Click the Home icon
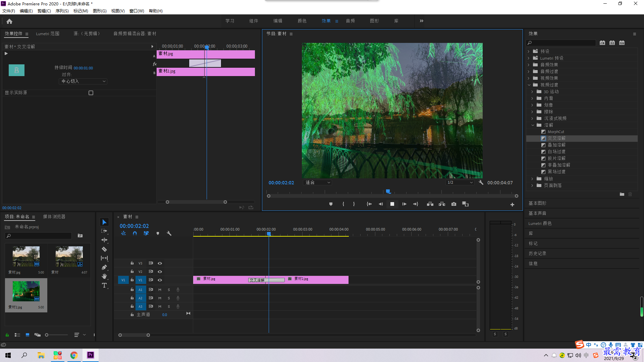 click(x=9, y=21)
